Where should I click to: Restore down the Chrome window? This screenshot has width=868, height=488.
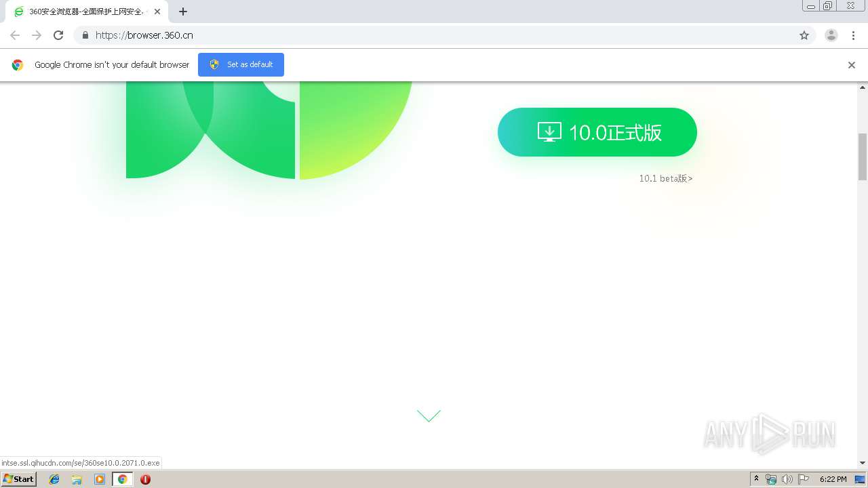click(x=828, y=6)
